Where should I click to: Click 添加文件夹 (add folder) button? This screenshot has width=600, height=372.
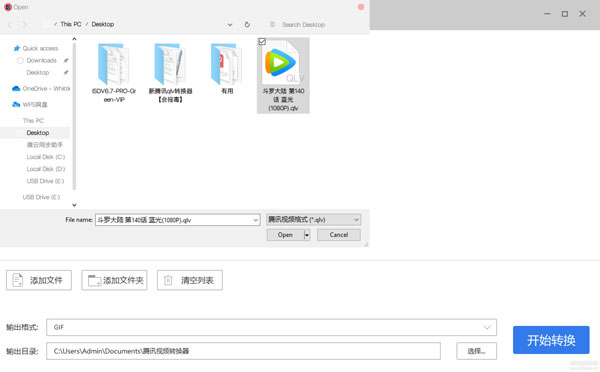[x=114, y=280]
